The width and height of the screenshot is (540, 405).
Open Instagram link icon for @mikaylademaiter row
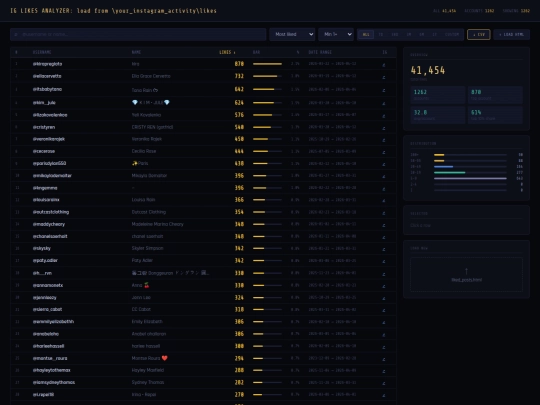pyautogui.click(x=384, y=176)
